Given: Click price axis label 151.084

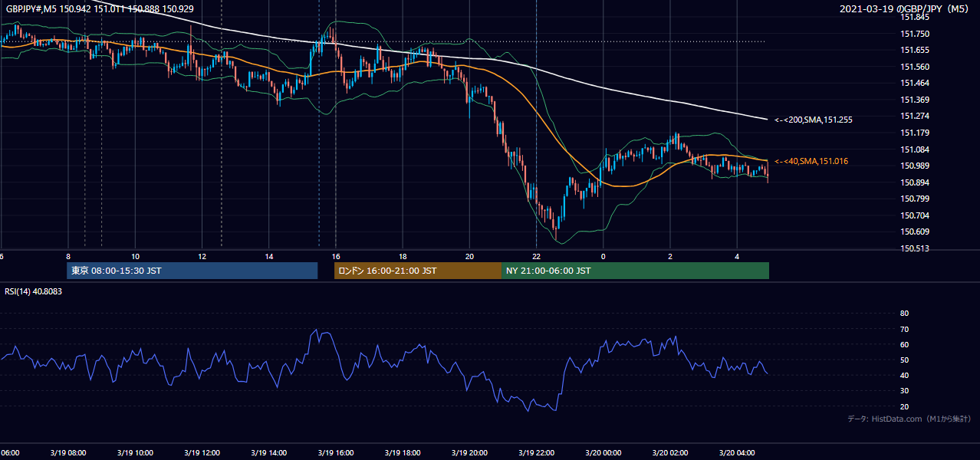Looking at the screenshot, I should pyautogui.click(x=915, y=149).
